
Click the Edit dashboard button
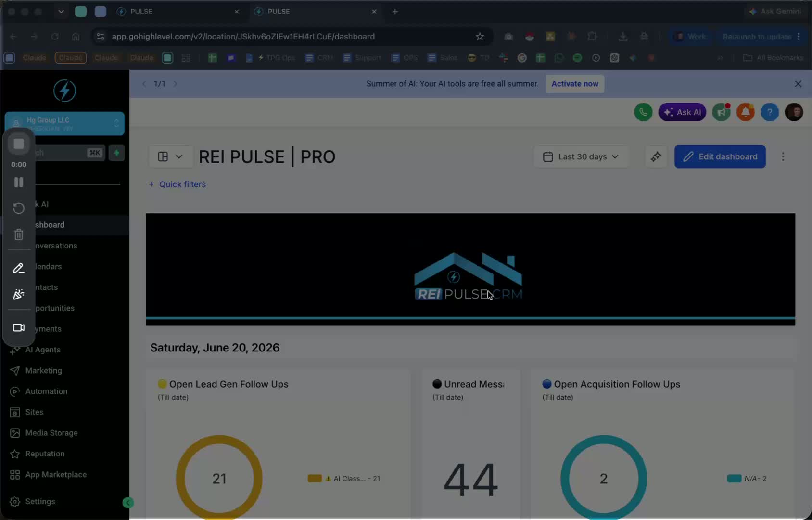[720, 157]
